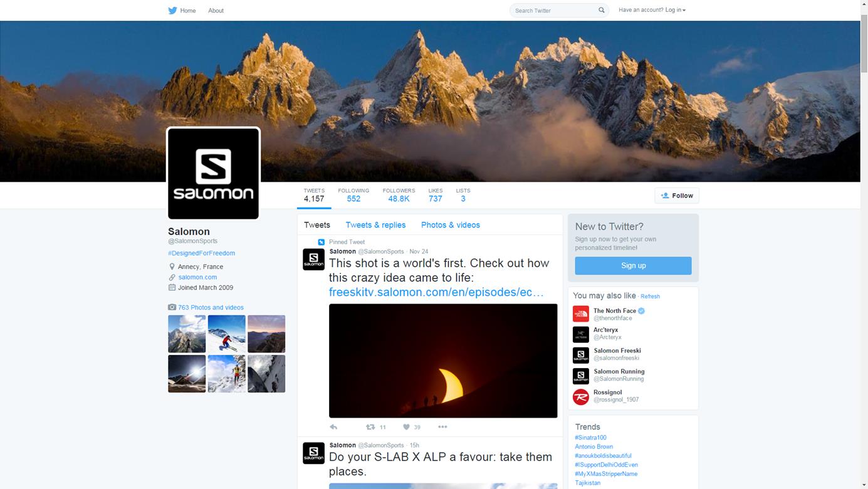
Task: Open the eclipse image in pinned tweet
Action: click(443, 361)
